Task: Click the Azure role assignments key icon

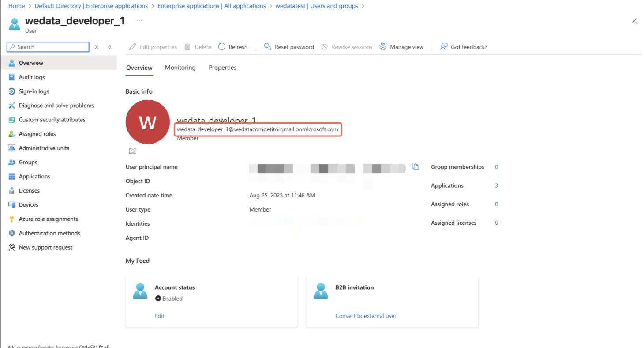Action: click(12, 219)
